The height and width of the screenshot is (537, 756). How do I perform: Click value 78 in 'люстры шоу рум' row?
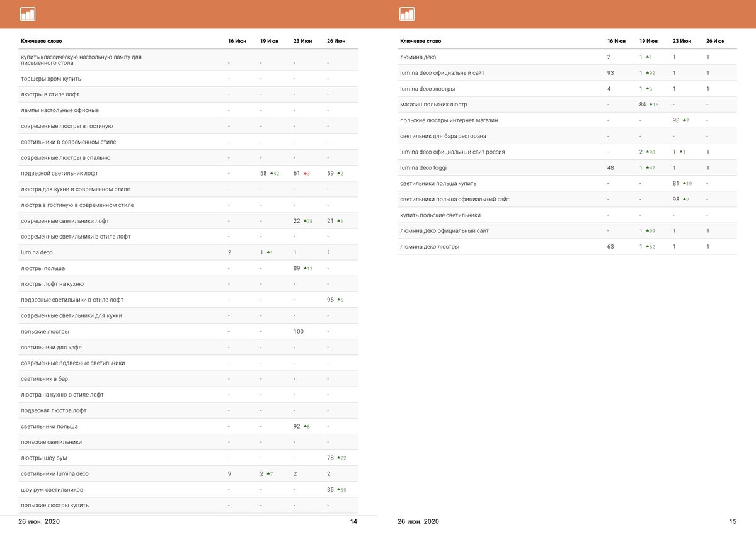[330, 458]
